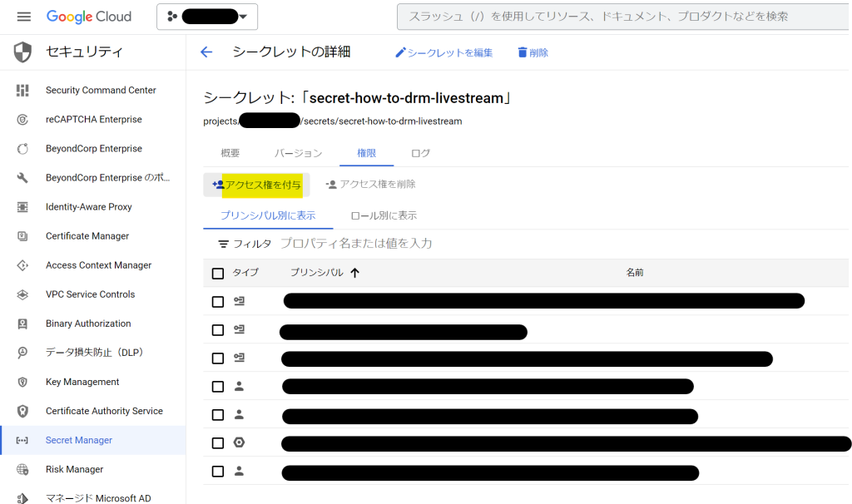
Task: Click アクセス権を付与 to grant access
Action: tap(256, 185)
